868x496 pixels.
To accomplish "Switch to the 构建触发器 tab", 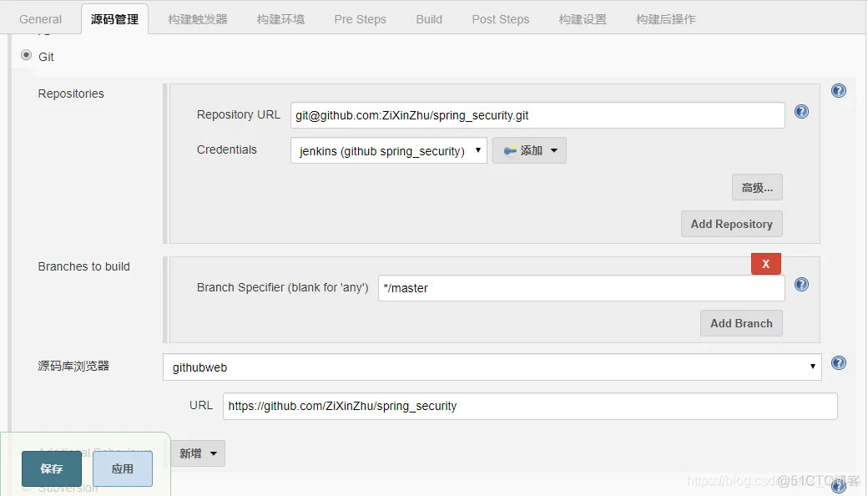I will [x=198, y=19].
